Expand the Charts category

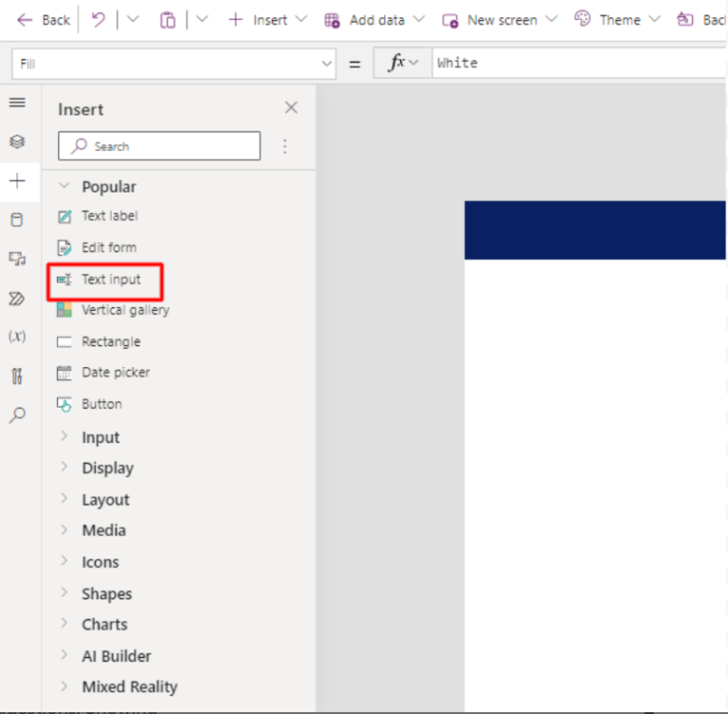pyautogui.click(x=103, y=624)
